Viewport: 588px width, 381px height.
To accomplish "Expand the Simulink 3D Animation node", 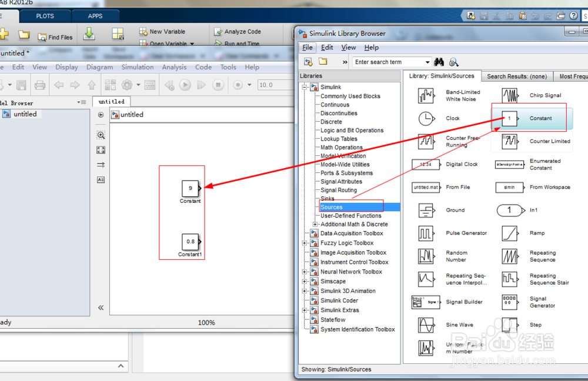I will tap(305, 291).
